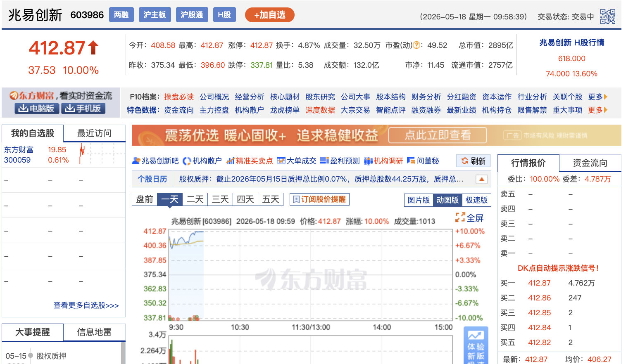
Task: Open 资金流向 in 特色数据 row
Action: (179, 110)
